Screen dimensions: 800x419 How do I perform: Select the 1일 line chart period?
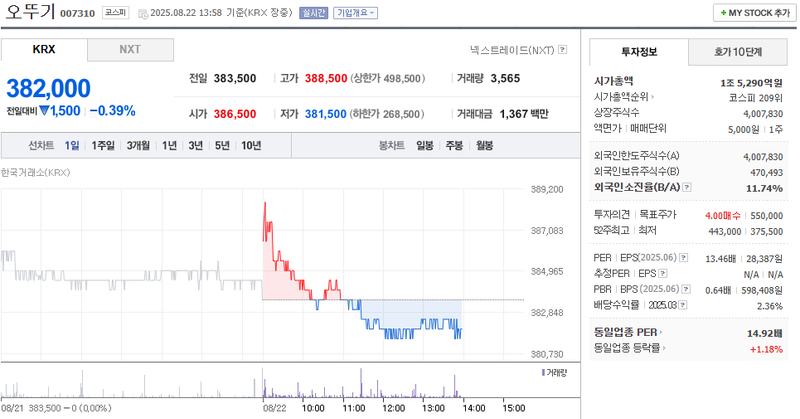coord(72,145)
